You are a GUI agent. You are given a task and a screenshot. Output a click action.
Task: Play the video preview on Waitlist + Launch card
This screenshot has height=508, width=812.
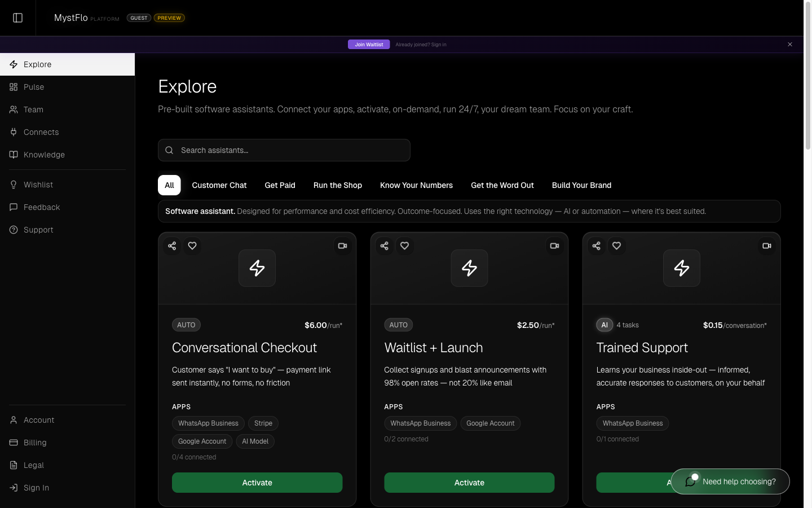pyautogui.click(x=554, y=246)
